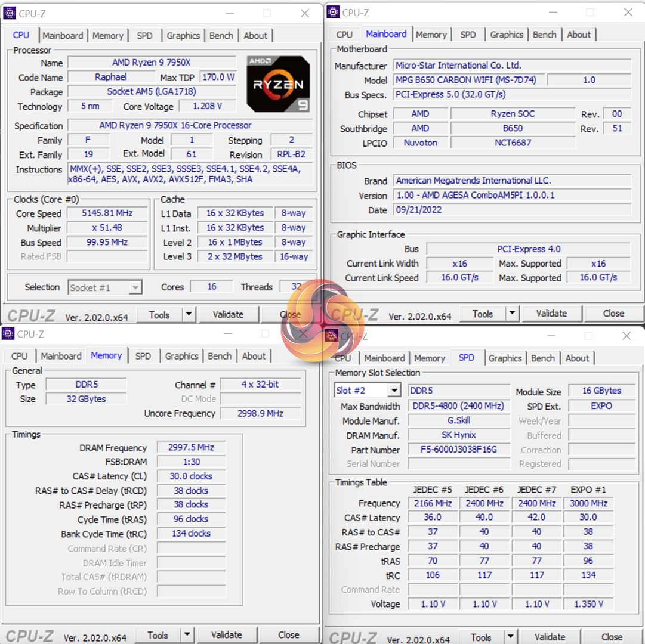Viewport: 645px width, 644px height.
Task: Minimize the Mainboard CPU-Z window
Action: [x=553, y=13]
